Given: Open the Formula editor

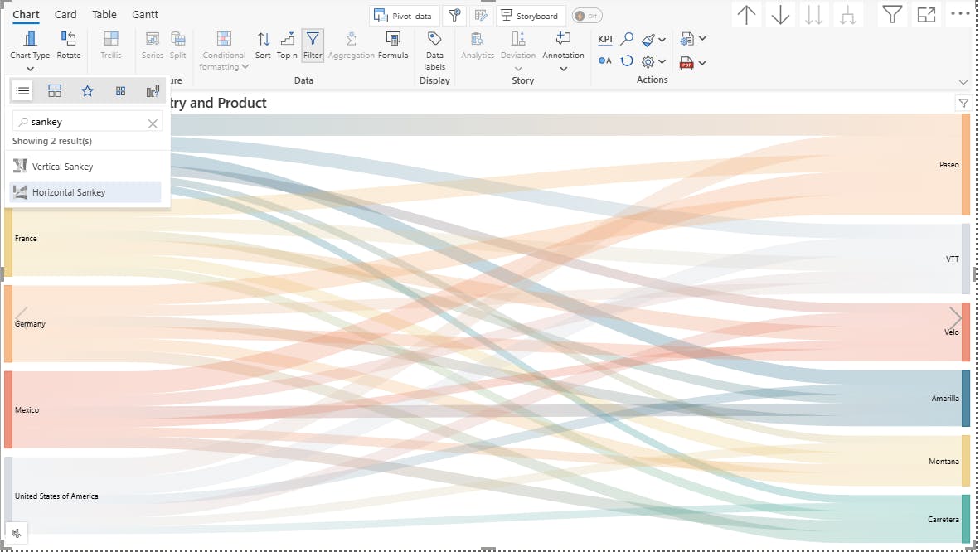Looking at the screenshot, I should click(x=393, y=46).
